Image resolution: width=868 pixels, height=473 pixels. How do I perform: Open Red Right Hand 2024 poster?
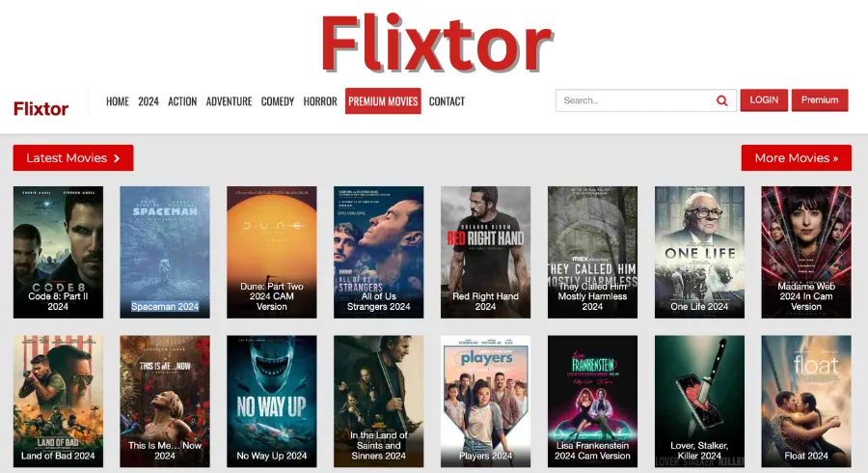tap(485, 252)
